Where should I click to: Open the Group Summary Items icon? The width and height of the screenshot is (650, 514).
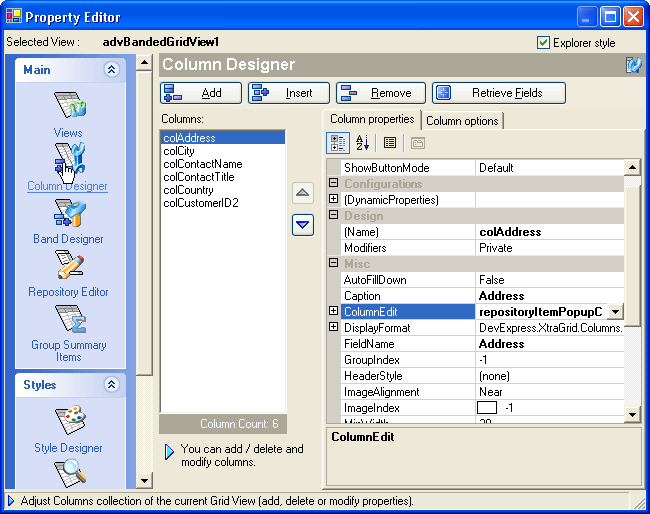[x=70, y=319]
